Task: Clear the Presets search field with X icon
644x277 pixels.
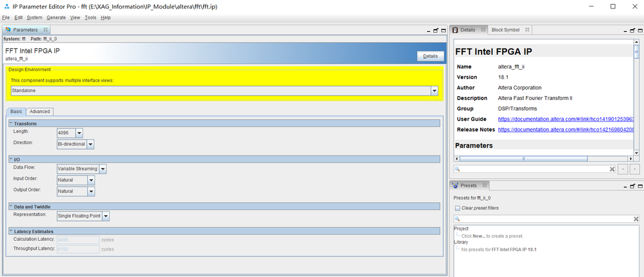Action: [x=636, y=219]
